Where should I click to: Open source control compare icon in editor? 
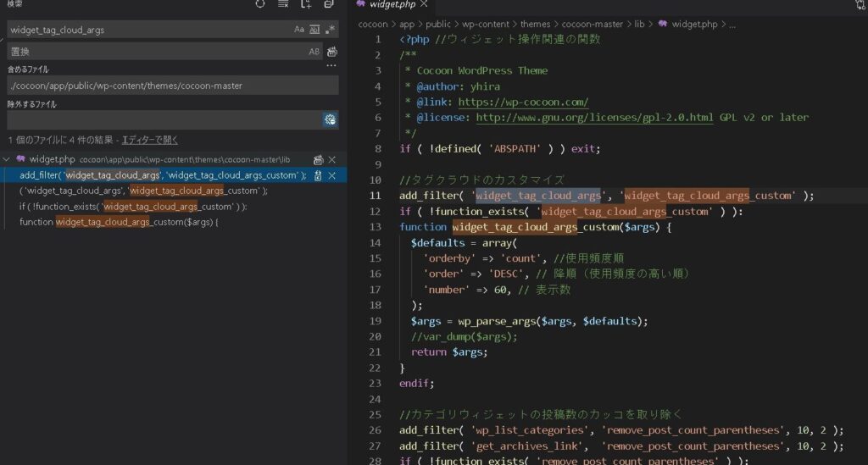coord(860,5)
